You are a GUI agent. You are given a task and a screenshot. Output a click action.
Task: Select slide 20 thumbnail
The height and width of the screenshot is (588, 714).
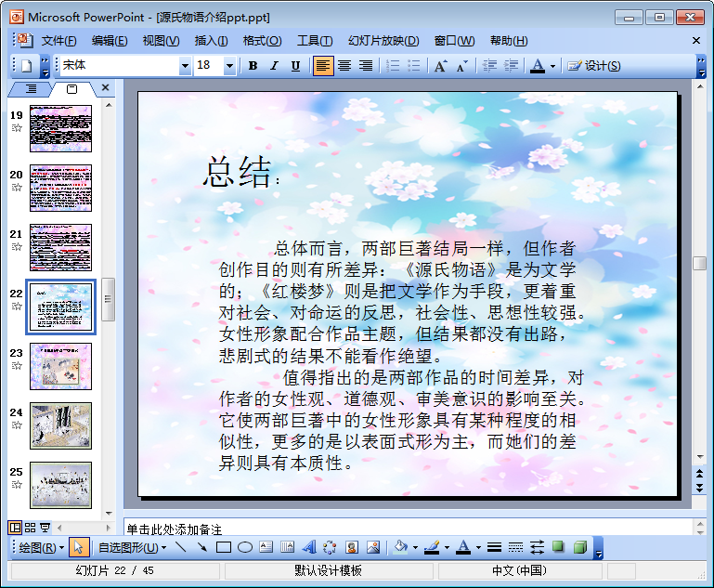60,189
